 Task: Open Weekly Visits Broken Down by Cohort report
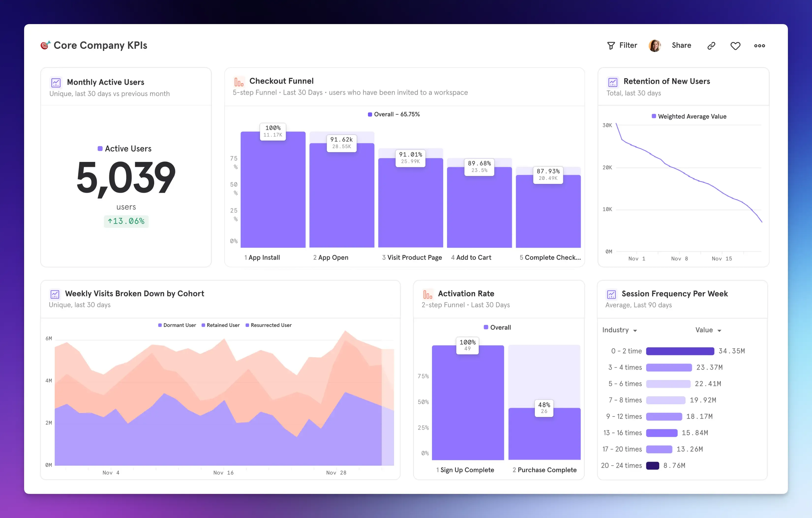[x=134, y=294]
